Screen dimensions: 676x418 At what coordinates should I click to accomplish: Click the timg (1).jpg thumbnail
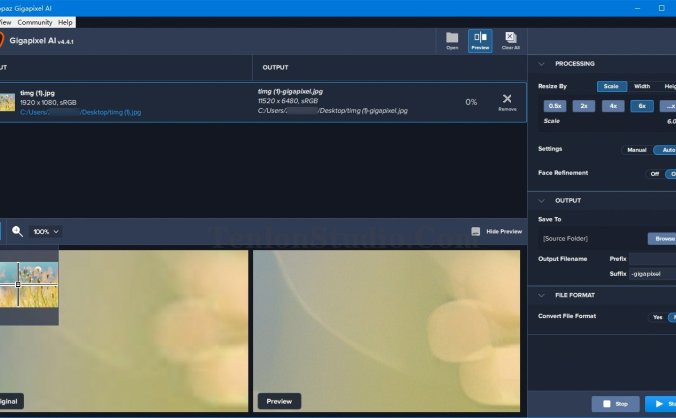[5, 102]
